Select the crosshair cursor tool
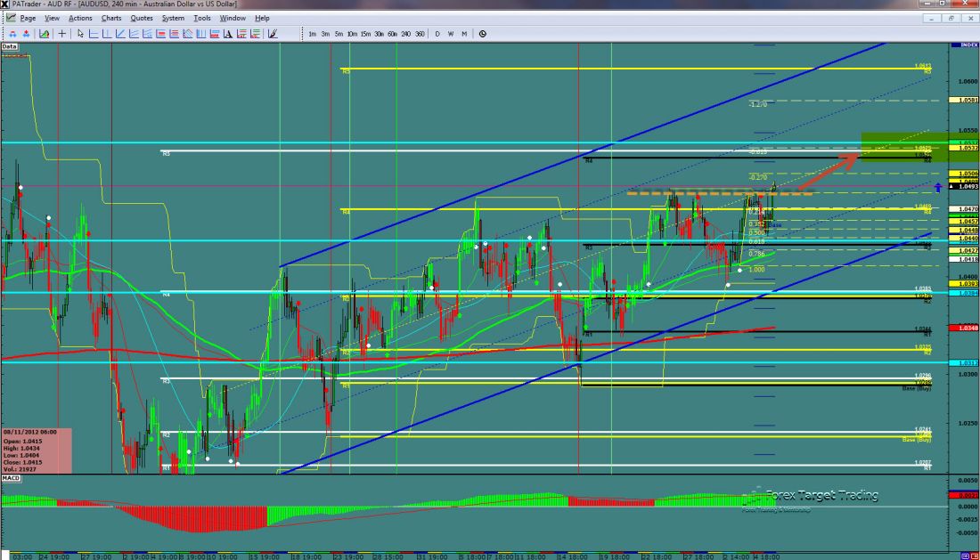The height and width of the screenshot is (560, 980). (61, 34)
